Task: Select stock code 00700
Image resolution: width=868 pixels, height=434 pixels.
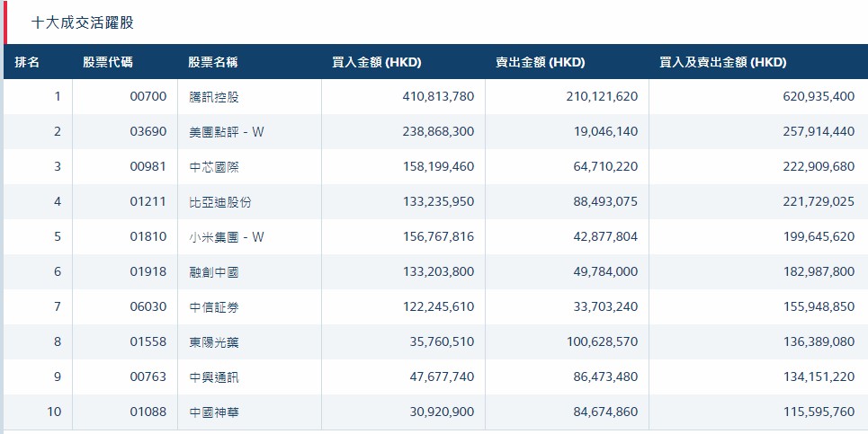Action: pyautogui.click(x=148, y=97)
